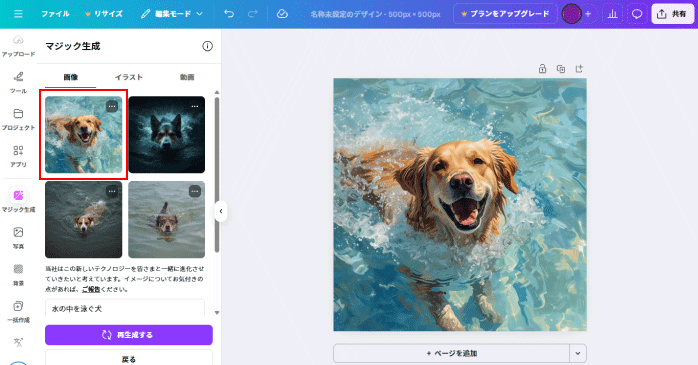The height and width of the screenshot is (365, 698).
Task: Open options on white-brown dog thumbnail
Action: (112, 191)
